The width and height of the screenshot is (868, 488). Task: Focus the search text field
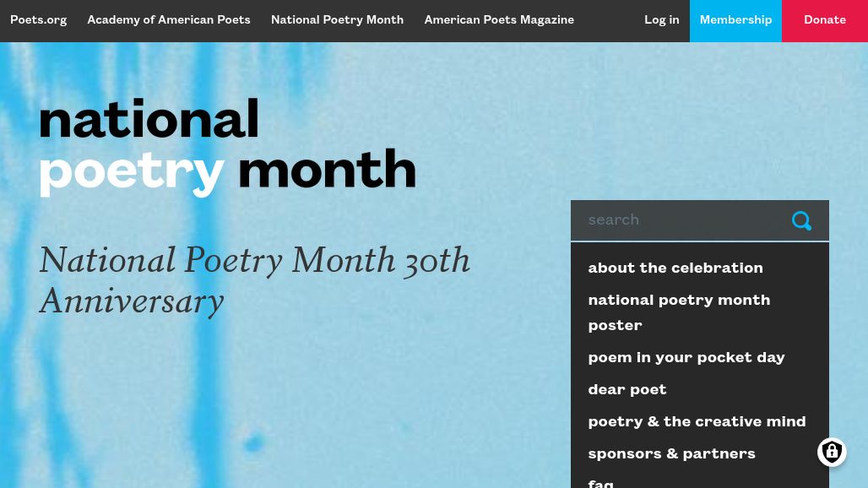[x=680, y=221]
